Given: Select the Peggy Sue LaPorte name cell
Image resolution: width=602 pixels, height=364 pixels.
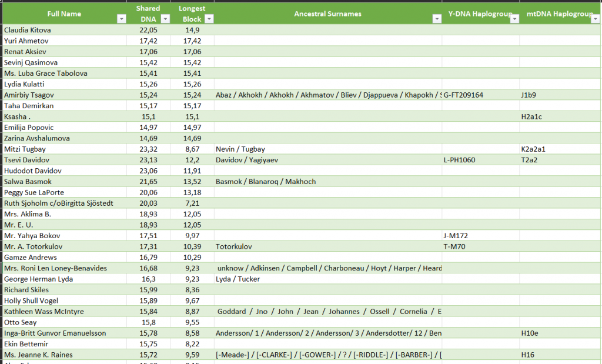Looking at the screenshot, I should tap(65, 192).
